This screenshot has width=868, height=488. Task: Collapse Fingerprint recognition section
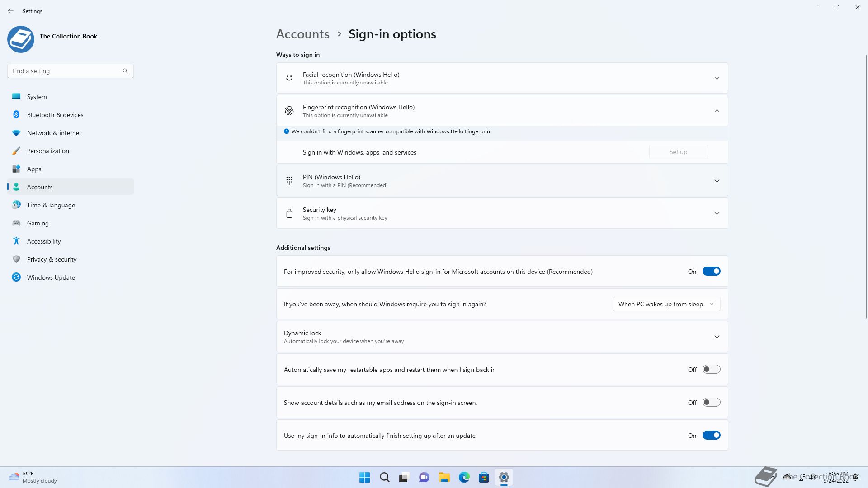click(717, 111)
